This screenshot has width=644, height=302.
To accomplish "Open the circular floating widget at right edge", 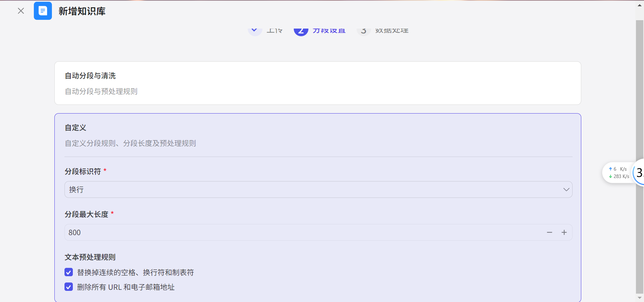I will point(639,173).
